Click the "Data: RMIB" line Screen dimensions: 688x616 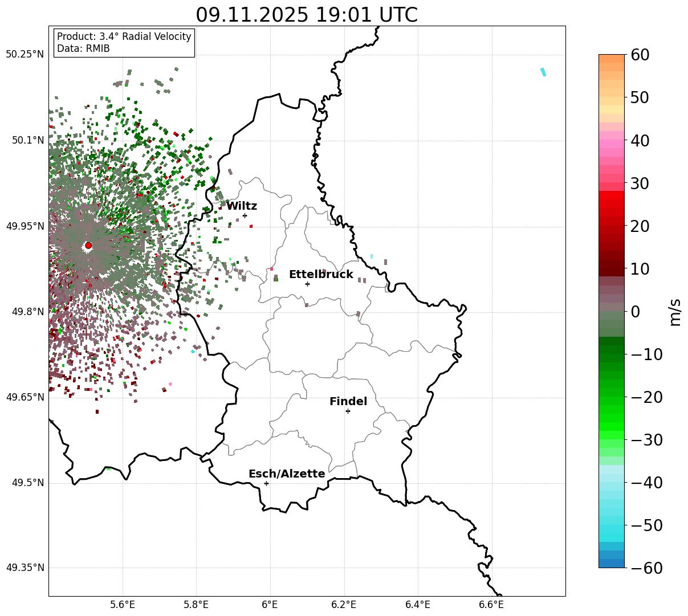[x=83, y=49]
